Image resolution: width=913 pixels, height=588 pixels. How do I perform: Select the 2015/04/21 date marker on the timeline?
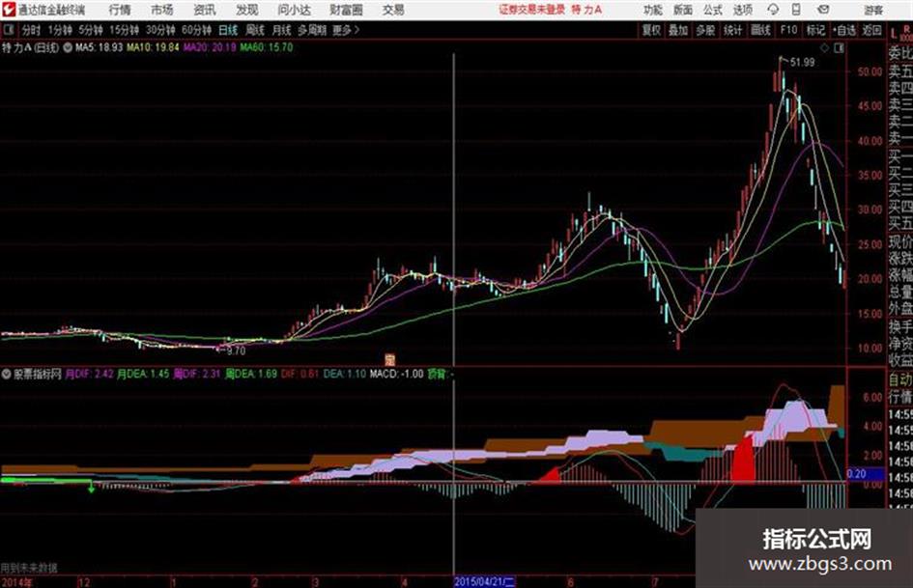484,581
